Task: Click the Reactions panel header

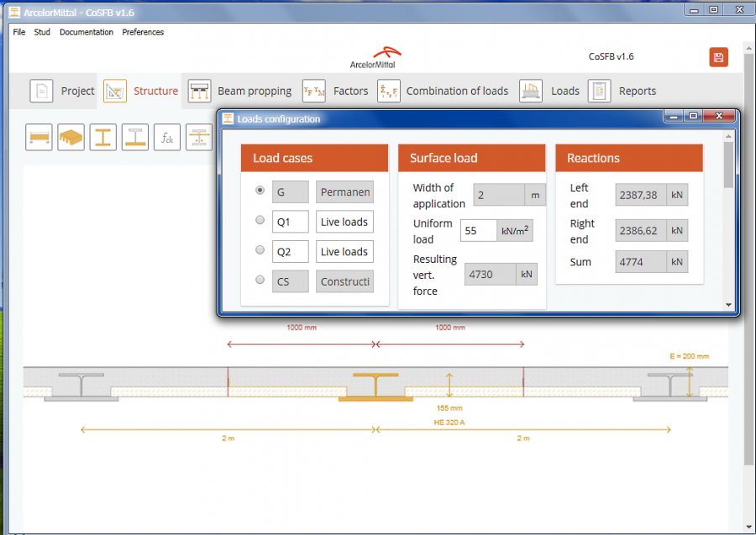Action: click(x=629, y=158)
